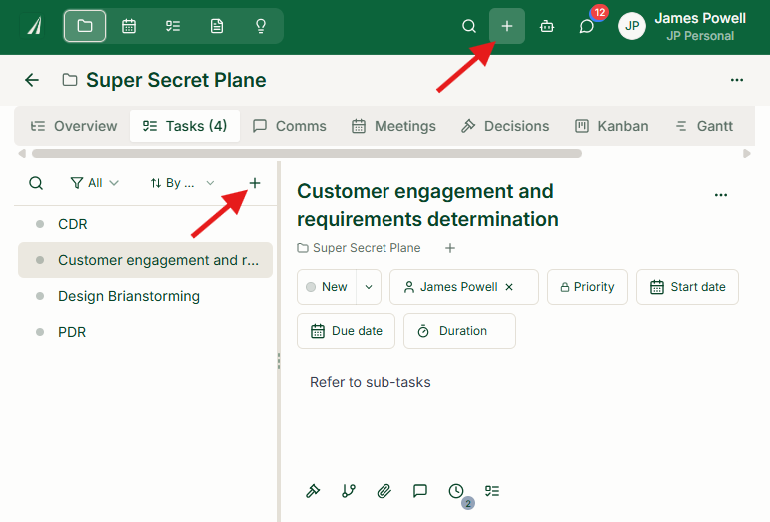The width and height of the screenshot is (770, 522).
Task: Open global search magnifier in top bar
Action: 469,26
